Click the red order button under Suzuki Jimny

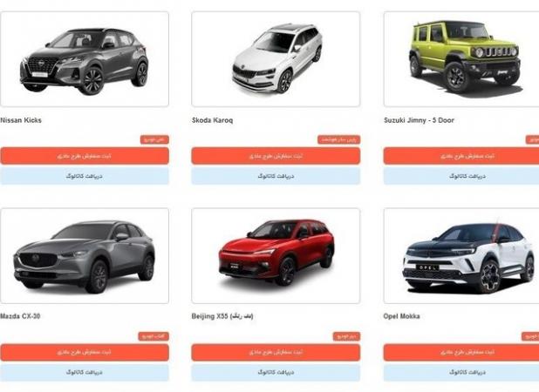pos(461,156)
